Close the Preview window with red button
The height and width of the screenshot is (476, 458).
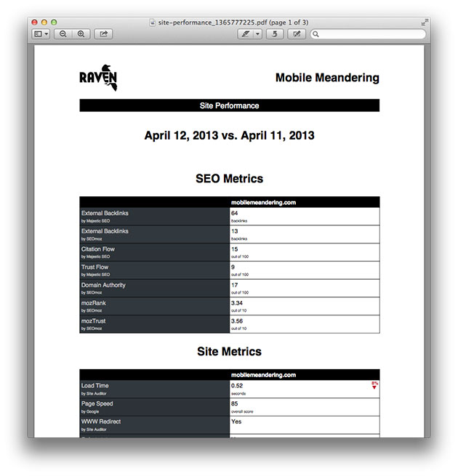34,22
